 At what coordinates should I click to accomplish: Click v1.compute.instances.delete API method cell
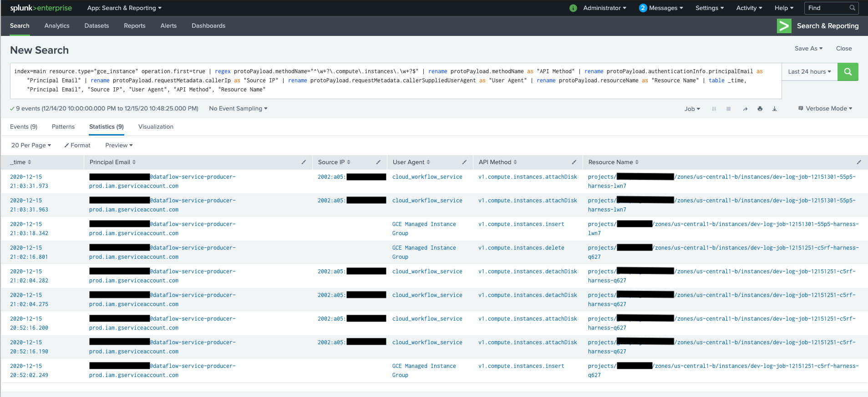(x=521, y=248)
